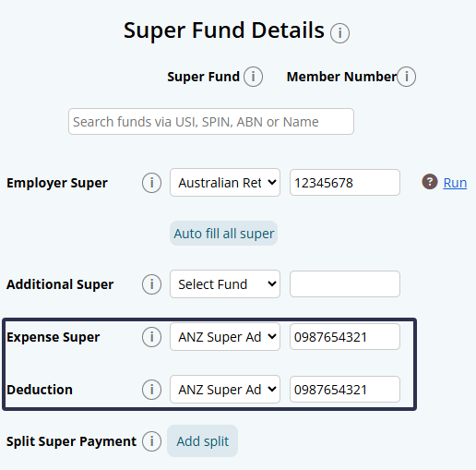Follow the Run link
The image size is (476, 470).
(x=455, y=183)
